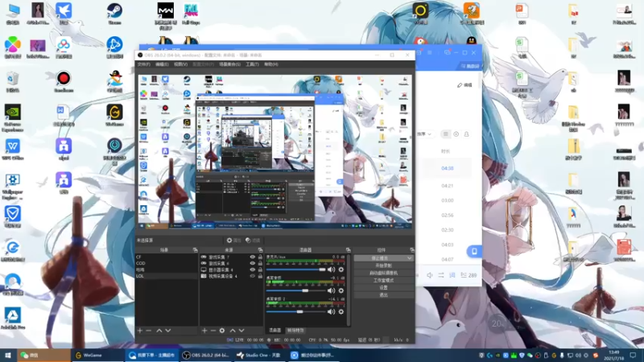Select the COD scene
Screen dimensions: 644x362
tap(167, 263)
